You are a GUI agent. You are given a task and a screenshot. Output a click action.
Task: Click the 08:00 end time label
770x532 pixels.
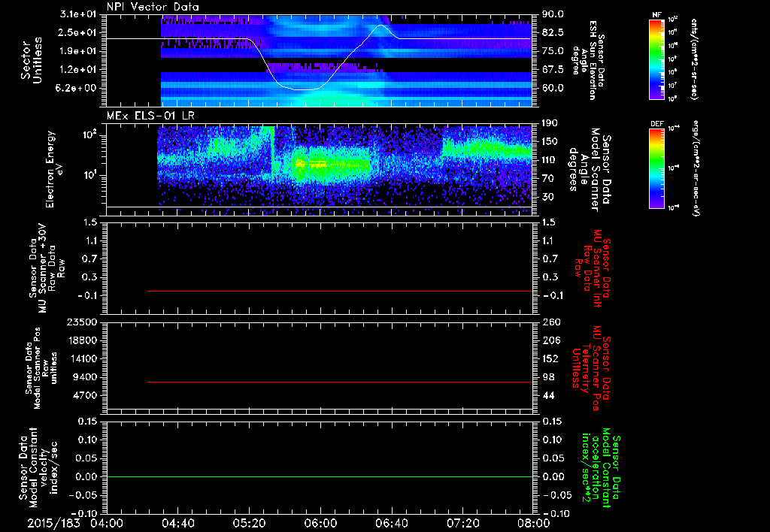[533, 523]
